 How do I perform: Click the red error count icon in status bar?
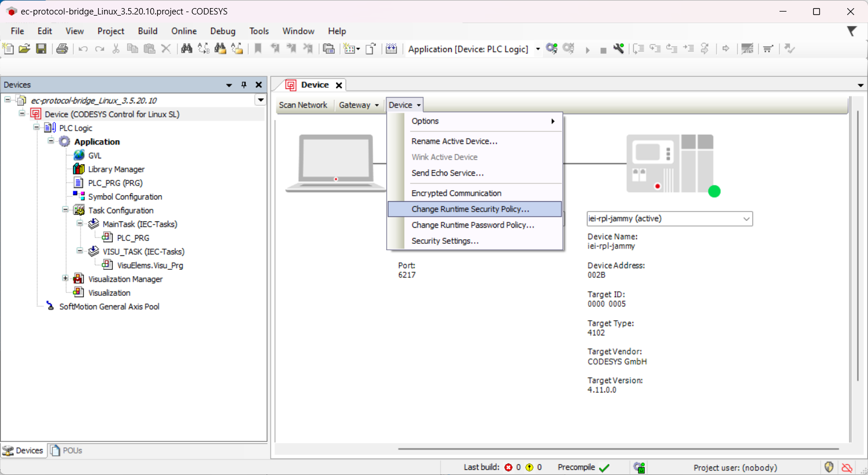point(508,467)
